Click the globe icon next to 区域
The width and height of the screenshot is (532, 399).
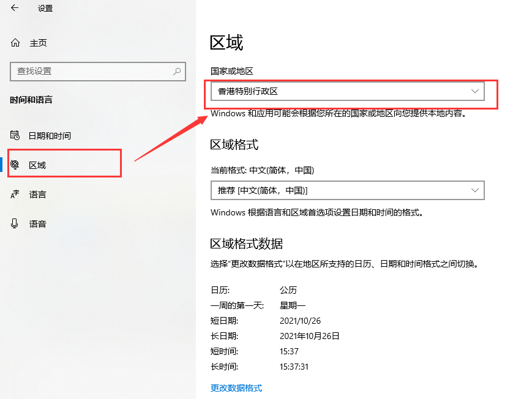coord(15,165)
